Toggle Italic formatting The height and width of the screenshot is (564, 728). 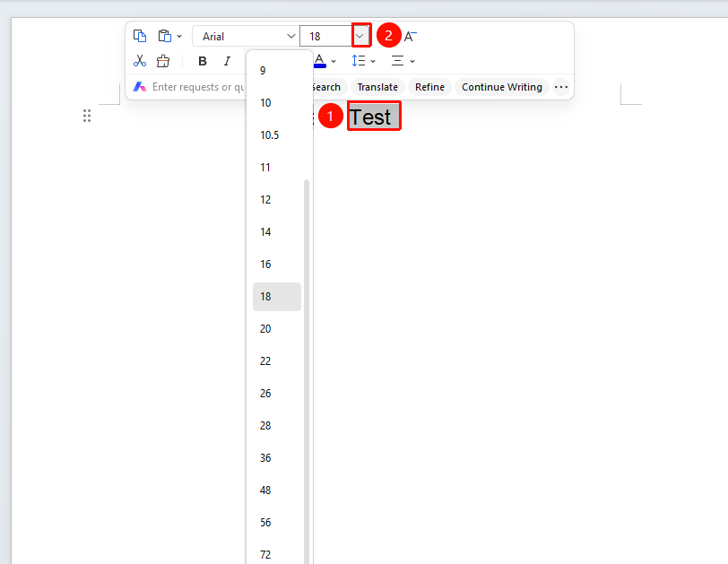[227, 61]
